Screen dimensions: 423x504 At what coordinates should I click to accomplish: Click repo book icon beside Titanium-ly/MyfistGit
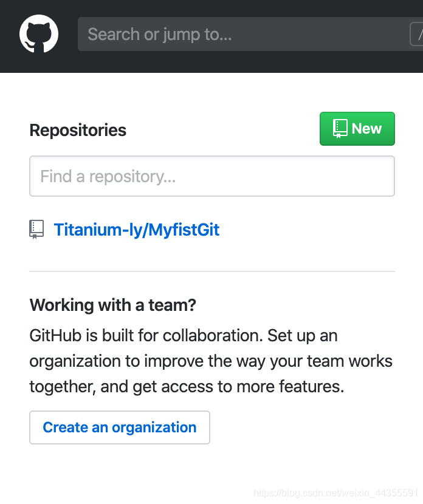pyautogui.click(x=36, y=230)
